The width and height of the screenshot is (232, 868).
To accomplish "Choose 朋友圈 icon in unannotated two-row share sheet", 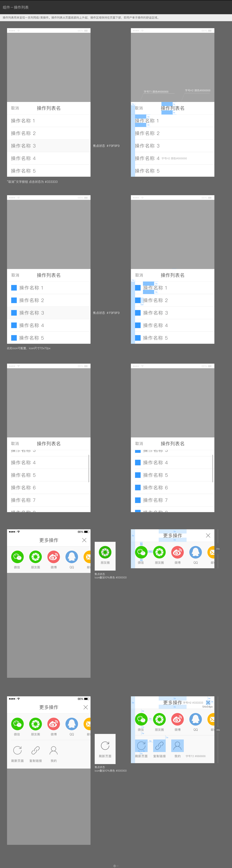I will click(36, 724).
